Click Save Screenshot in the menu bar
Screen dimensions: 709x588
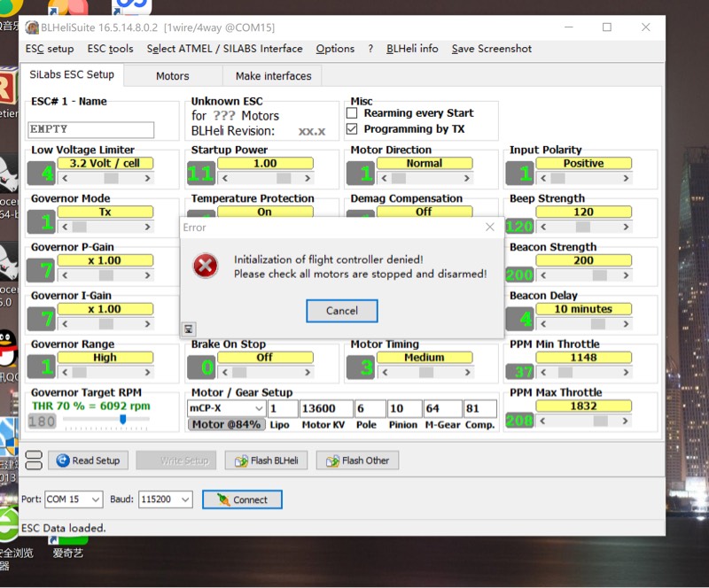click(x=492, y=49)
